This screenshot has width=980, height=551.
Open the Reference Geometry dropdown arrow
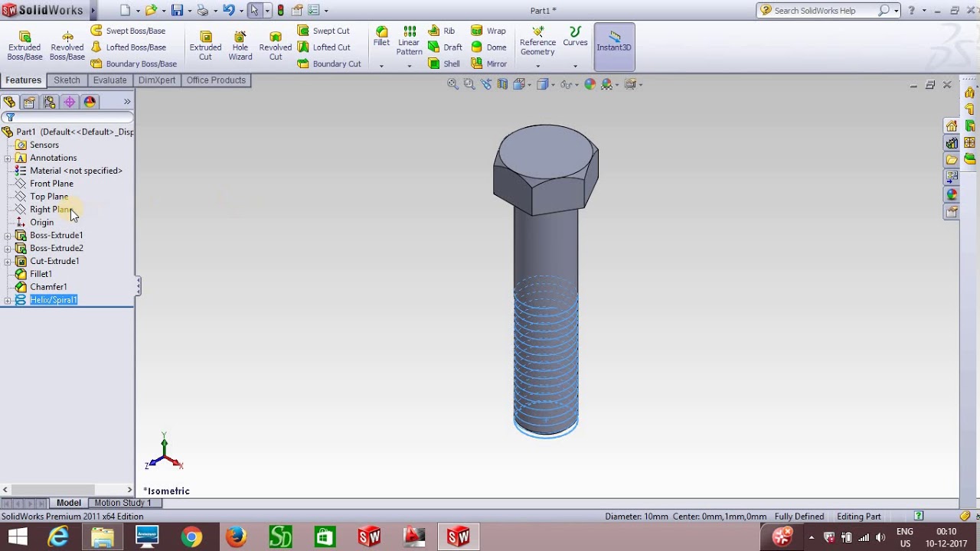tap(537, 66)
